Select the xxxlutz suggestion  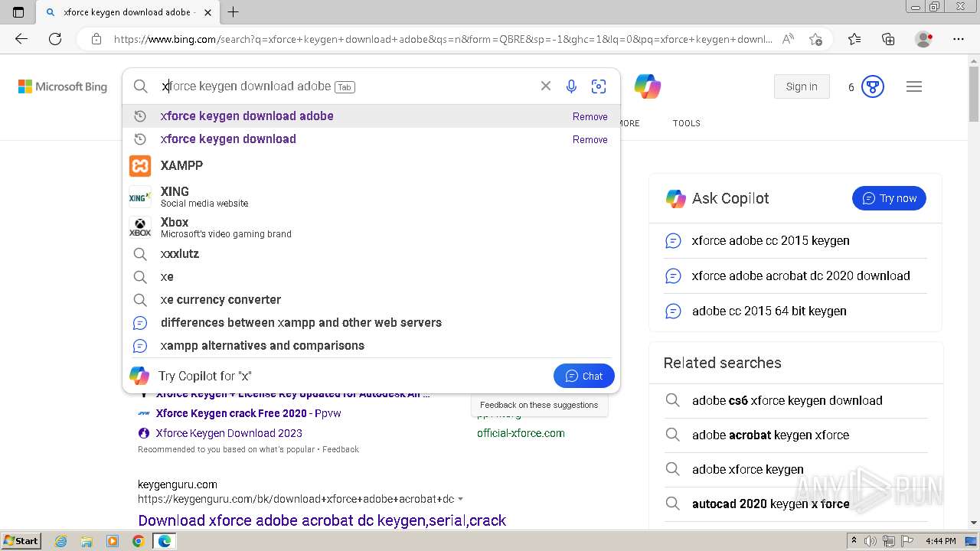[x=371, y=254]
